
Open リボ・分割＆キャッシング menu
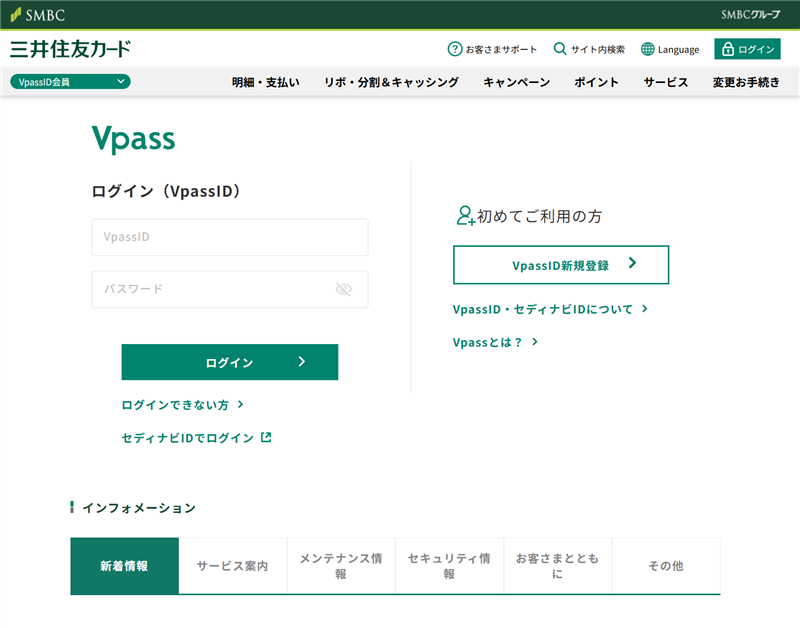coord(391,82)
